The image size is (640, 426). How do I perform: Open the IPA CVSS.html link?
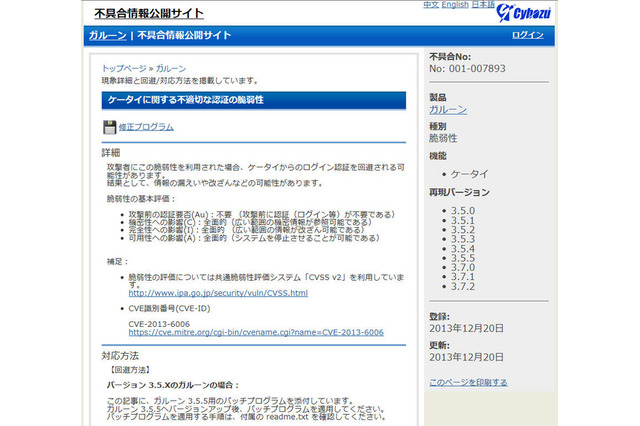click(218, 293)
